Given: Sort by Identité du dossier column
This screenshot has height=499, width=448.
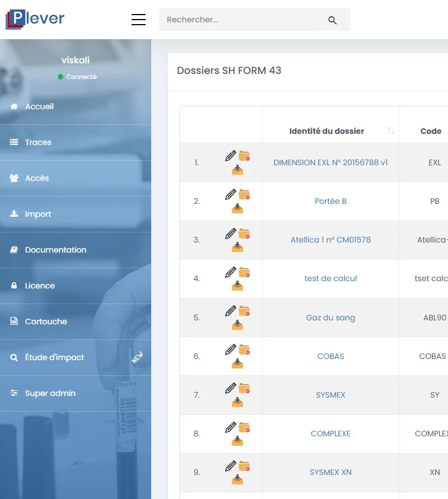Looking at the screenshot, I should [330, 131].
